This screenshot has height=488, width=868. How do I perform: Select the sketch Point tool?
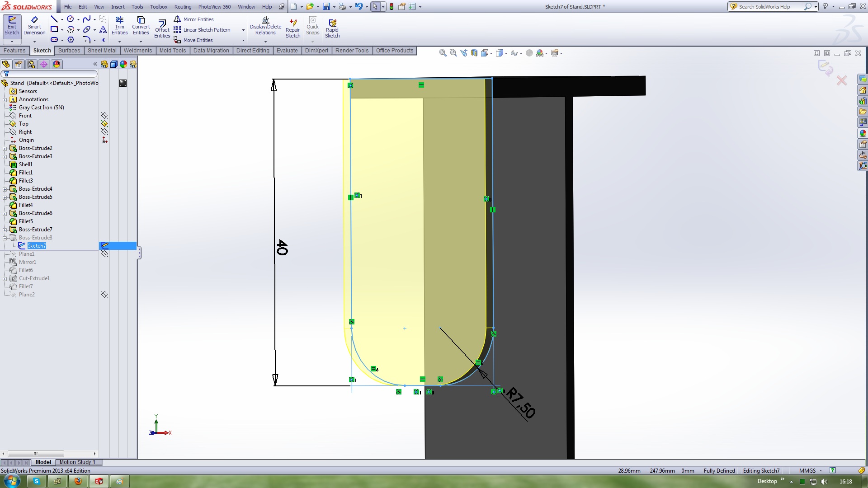103,40
